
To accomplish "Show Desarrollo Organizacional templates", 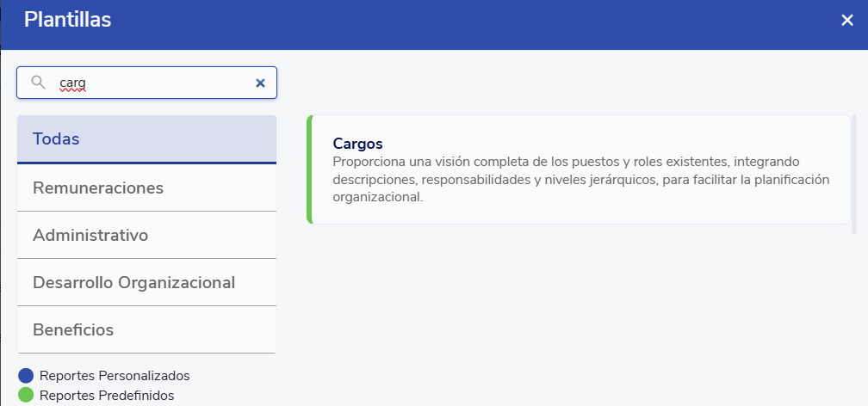I will click(146, 282).
